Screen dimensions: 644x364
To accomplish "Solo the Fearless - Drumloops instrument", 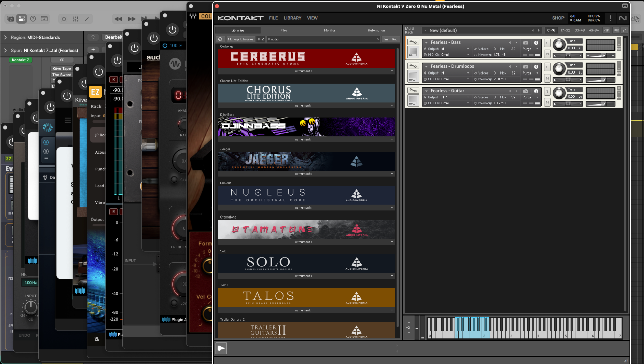I will [547, 67].
